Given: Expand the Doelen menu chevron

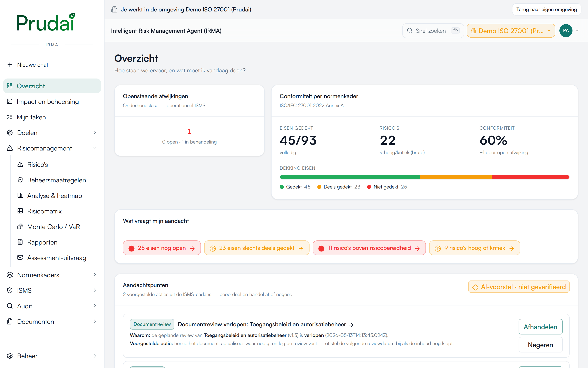Looking at the screenshot, I should (95, 132).
